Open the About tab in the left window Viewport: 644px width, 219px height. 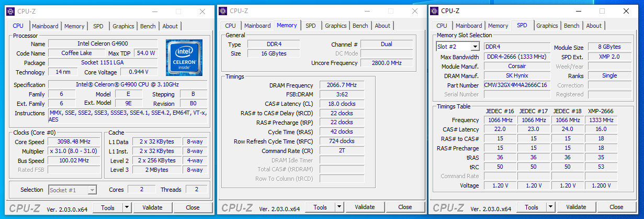(x=170, y=26)
